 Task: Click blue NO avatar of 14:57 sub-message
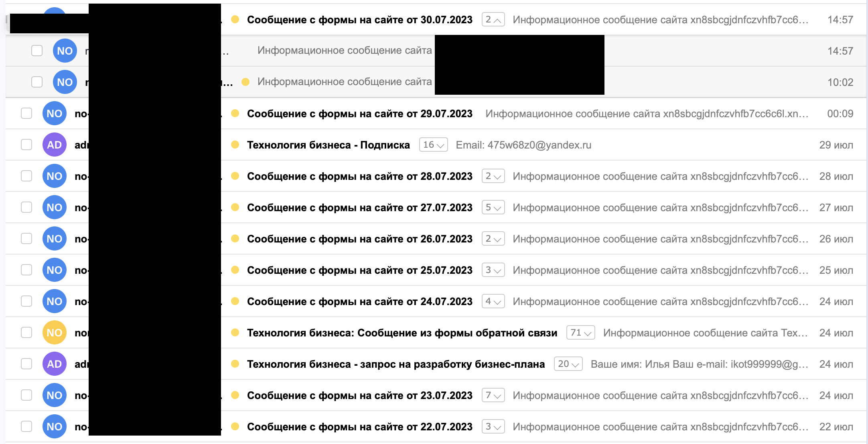click(x=65, y=51)
